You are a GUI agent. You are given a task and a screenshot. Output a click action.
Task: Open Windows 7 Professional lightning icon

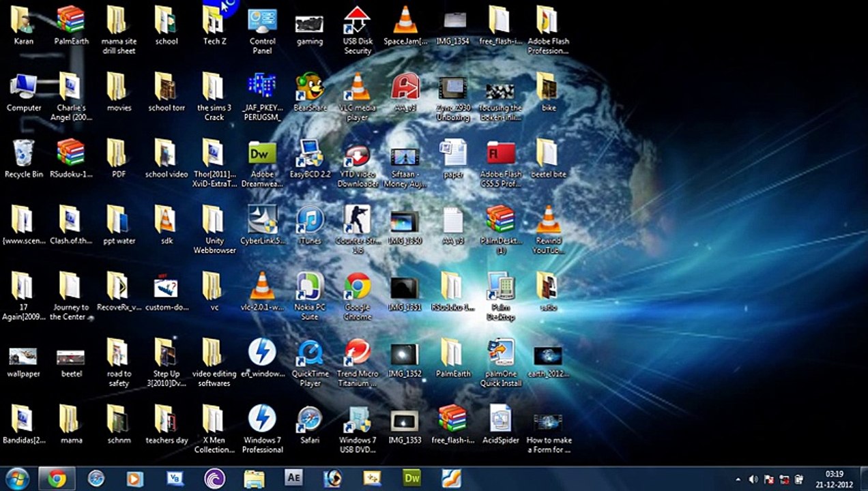(262, 430)
